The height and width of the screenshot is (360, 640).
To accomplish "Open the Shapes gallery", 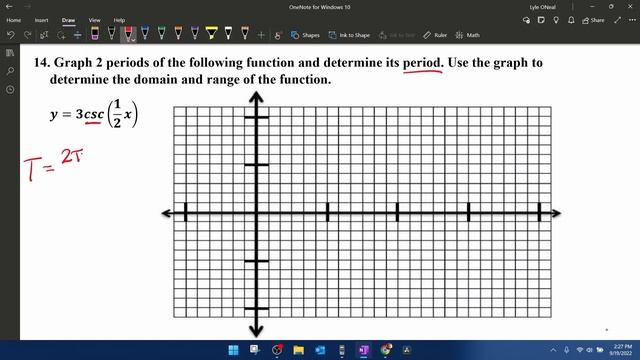I will point(305,35).
